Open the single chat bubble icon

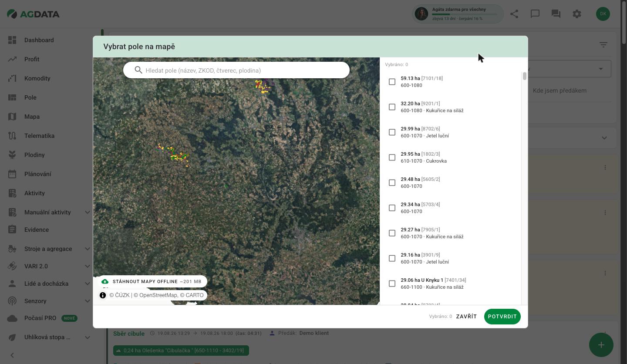click(535, 14)
